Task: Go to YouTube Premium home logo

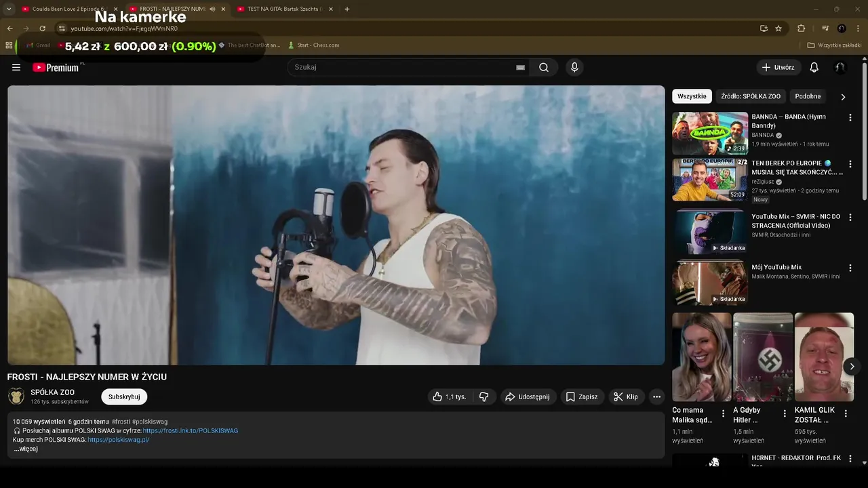Action: pyautogui.click(x=56, y=67)
